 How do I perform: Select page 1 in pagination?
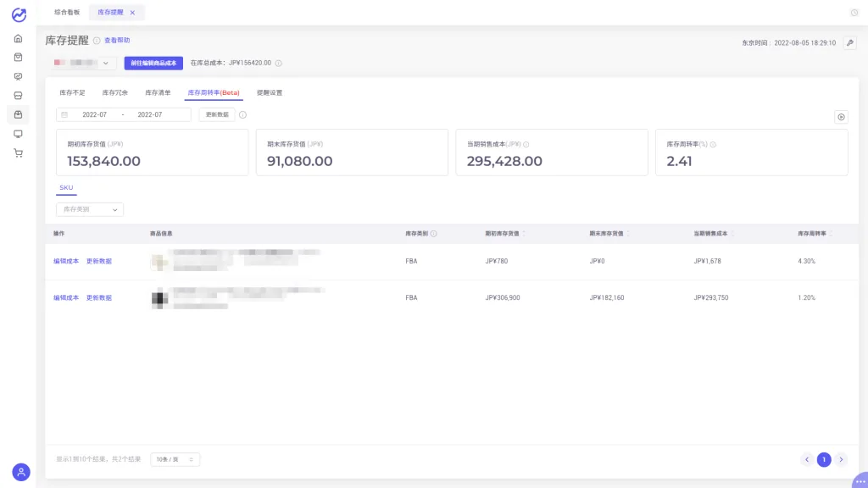(824, 460)
